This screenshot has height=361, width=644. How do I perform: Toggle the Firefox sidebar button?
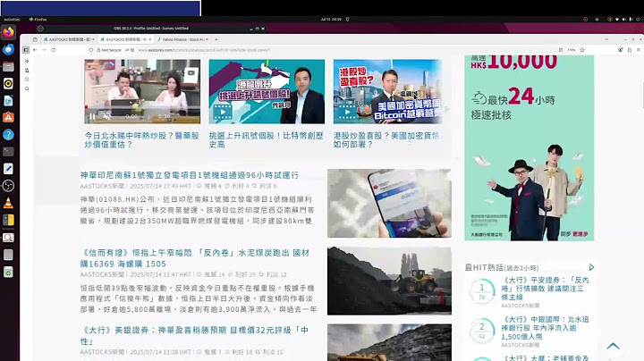click(26, 50)
